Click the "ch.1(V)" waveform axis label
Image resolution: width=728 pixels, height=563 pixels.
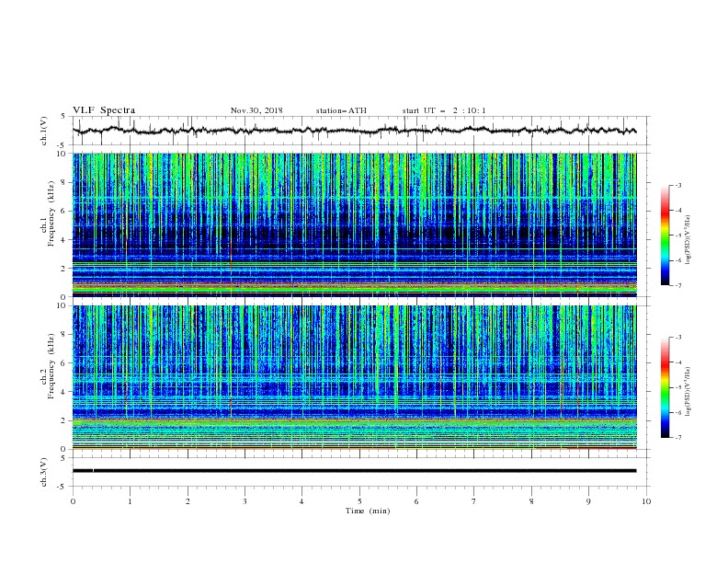44,131
